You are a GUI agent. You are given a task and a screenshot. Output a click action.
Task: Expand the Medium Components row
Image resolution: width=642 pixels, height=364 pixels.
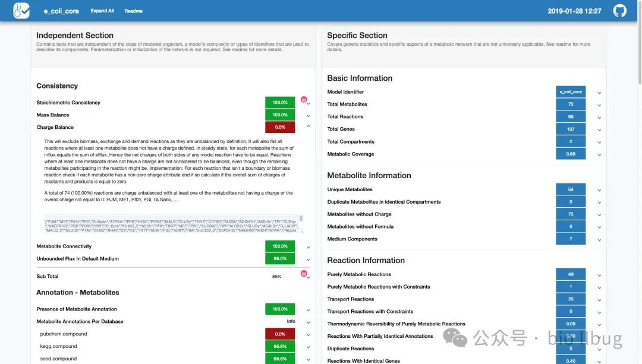coord(599,240)
